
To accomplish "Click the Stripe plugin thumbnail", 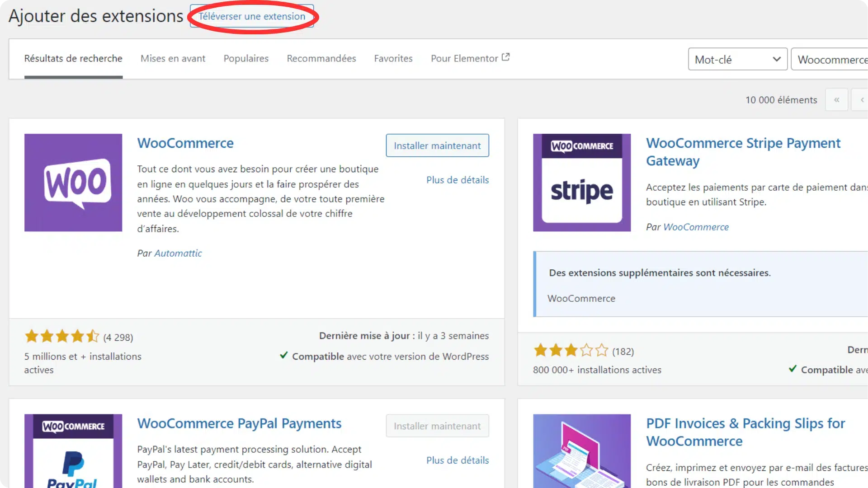I will point(582,183).
